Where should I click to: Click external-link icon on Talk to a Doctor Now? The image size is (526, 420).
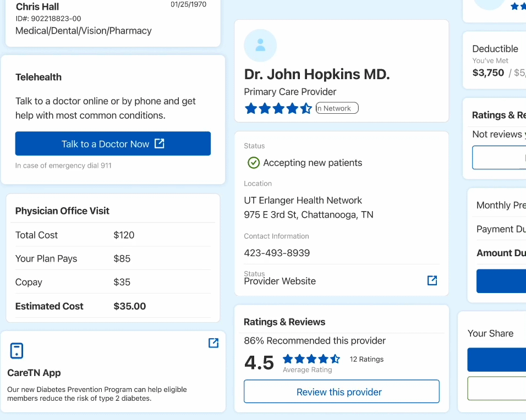click(160, 143)
